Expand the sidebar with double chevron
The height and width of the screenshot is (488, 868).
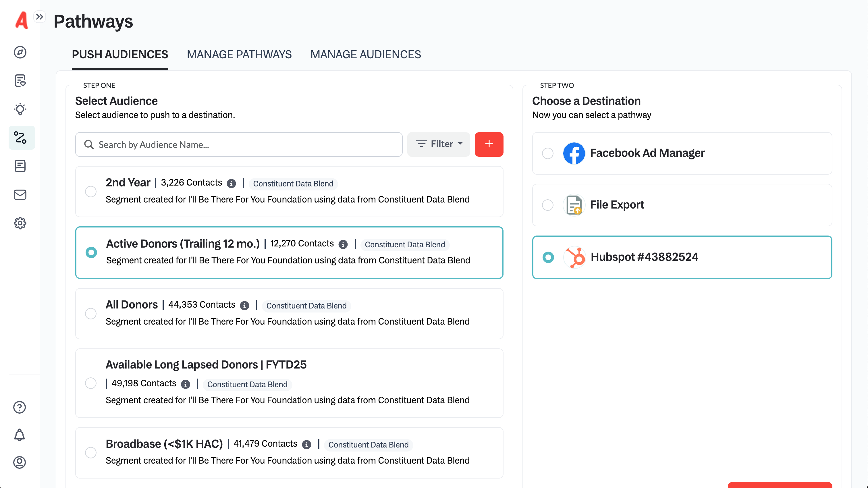[x=39, y=16]
